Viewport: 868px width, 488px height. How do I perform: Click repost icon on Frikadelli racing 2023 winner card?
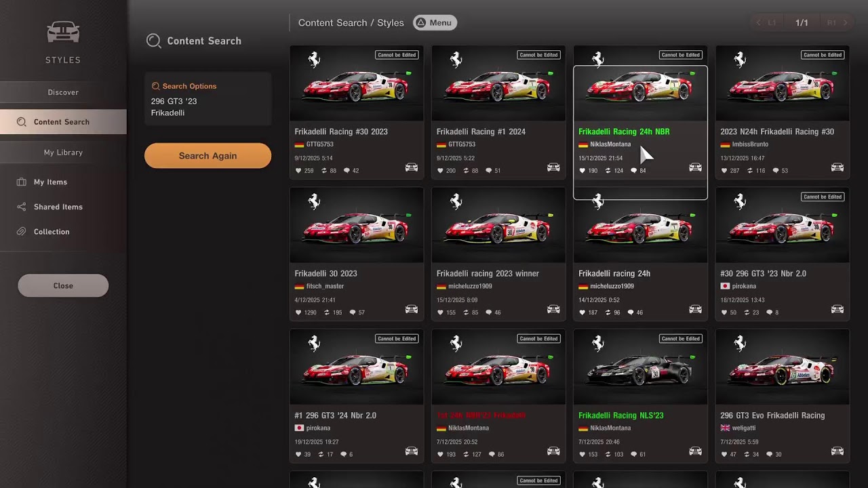click(x=465, y=312)
